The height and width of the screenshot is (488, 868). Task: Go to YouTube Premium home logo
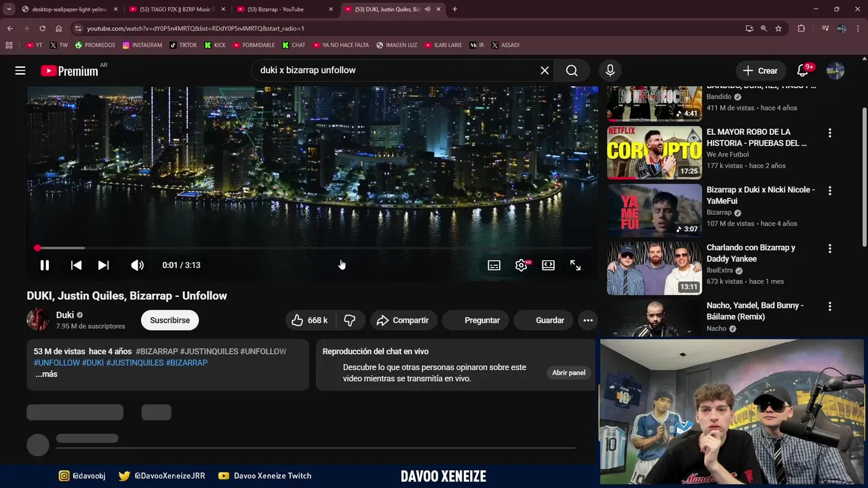[x=70, y=70]
